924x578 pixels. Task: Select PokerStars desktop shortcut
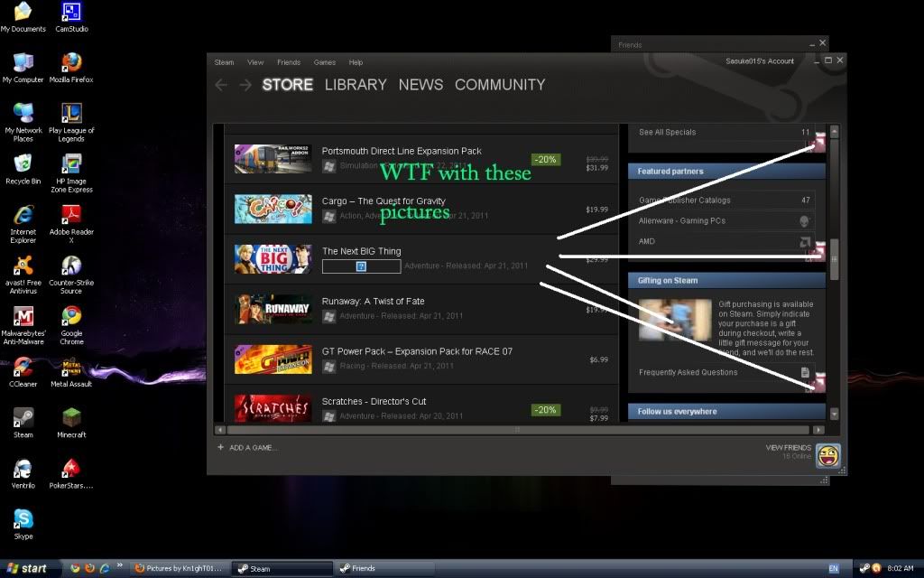(71, 474)
